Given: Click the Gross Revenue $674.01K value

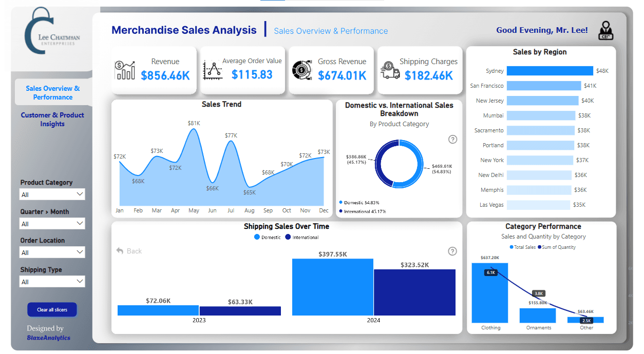Looking at the screenshot, I should pyautogui.click(x=342, y=75).
